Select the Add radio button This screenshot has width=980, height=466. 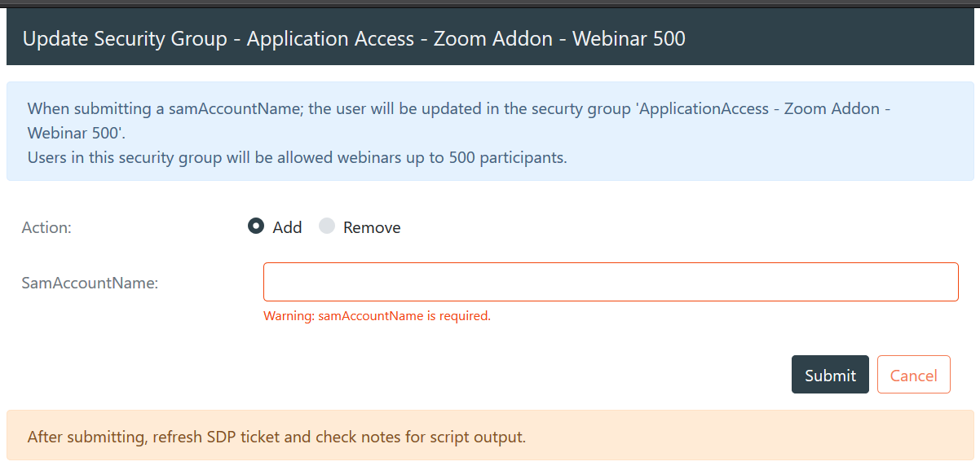(x=256, y=226)
